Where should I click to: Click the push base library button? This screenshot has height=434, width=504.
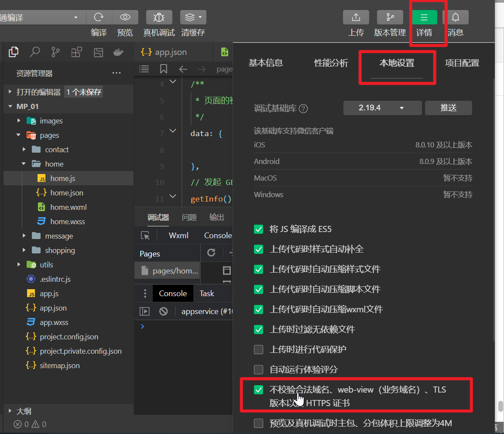tap(449, 108)
